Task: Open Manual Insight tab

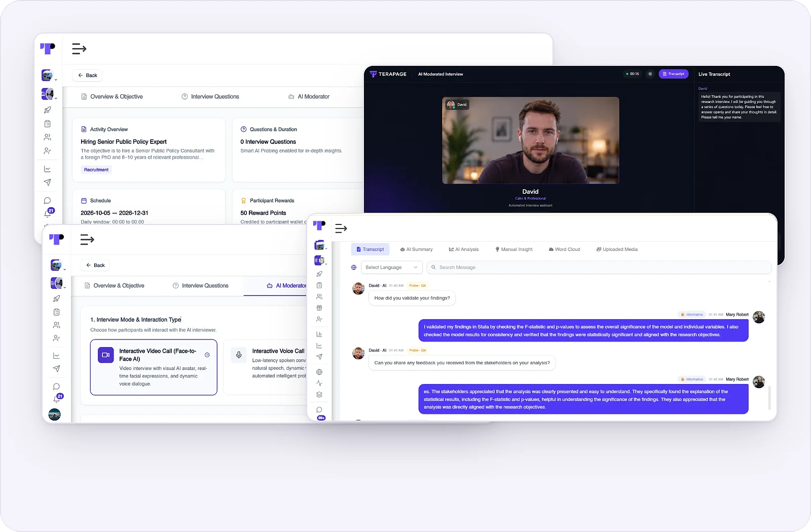Action: point(514,249)
